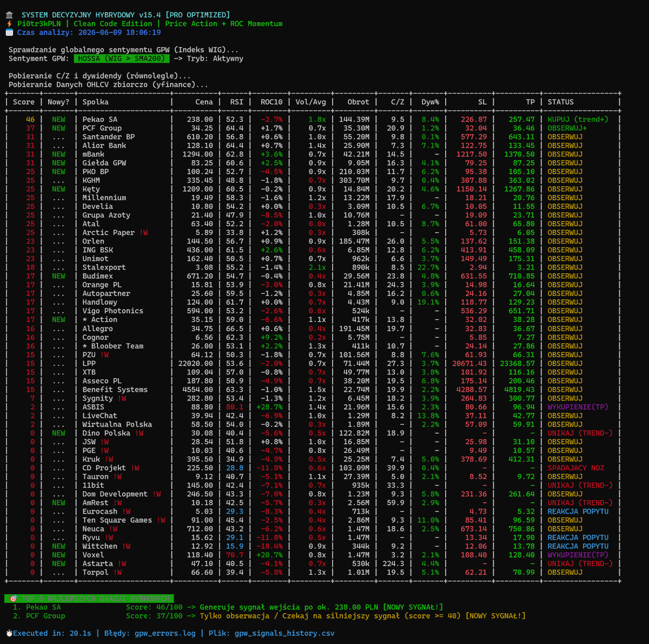Screen dimensions: 649x644
Task: Click the NEW flag in the mBank row
Action: click(58, 154)
